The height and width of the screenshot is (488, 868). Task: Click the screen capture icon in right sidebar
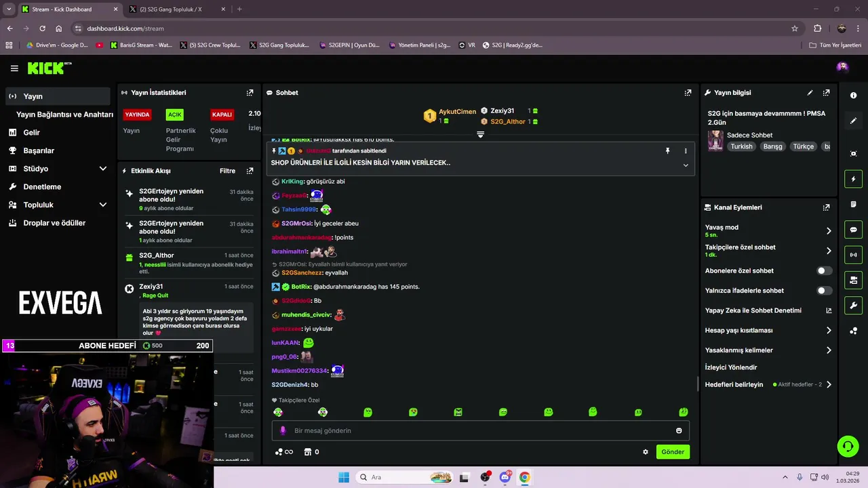[853, 154]
